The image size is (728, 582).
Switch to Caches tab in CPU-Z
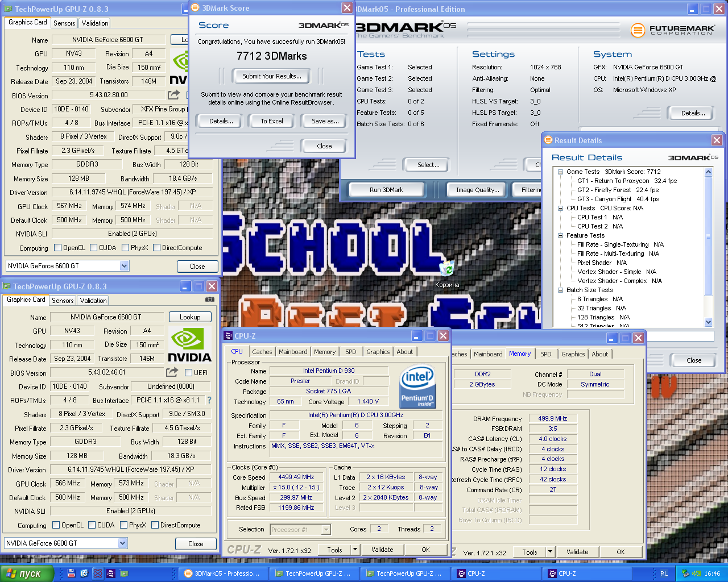pyautogui.click(x=262, y=352)
